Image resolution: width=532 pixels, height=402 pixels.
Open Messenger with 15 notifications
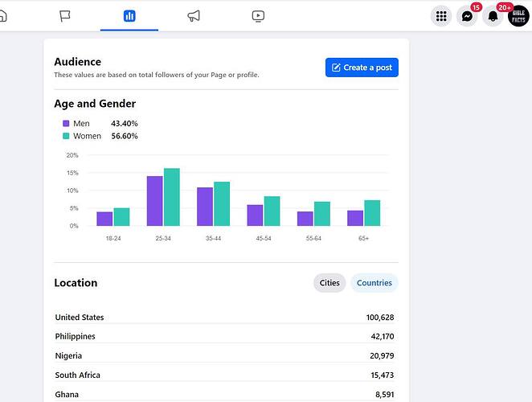pos(467,16)
